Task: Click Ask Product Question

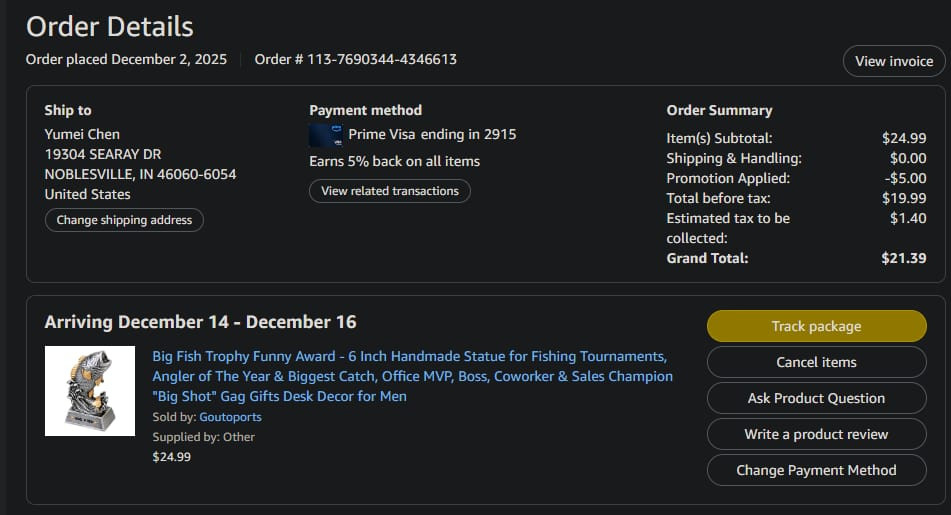Action: (816, 398)
